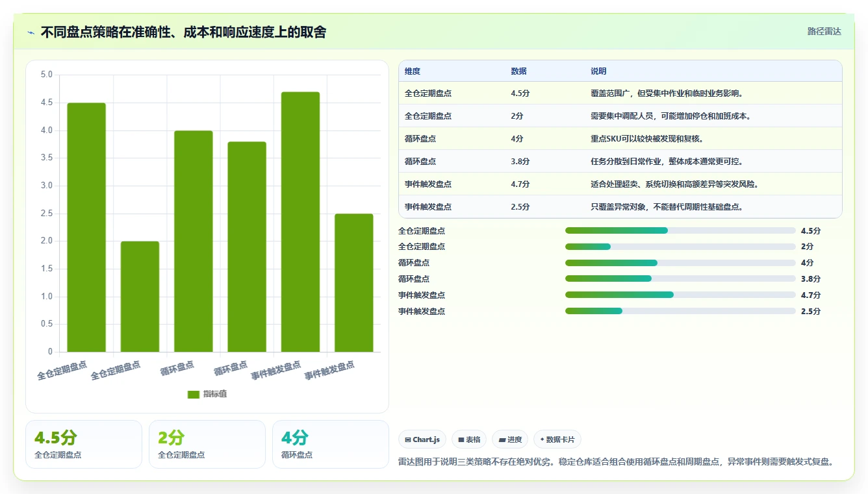Click the progress bar showing 2.5分
This screenshot has width=868, height=494.
tap(680, 311)
